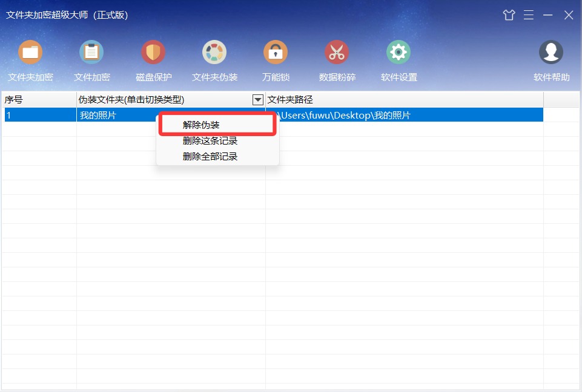Select the Users\fuwu\Desktop\我的照片 path cell

point(405,116)
